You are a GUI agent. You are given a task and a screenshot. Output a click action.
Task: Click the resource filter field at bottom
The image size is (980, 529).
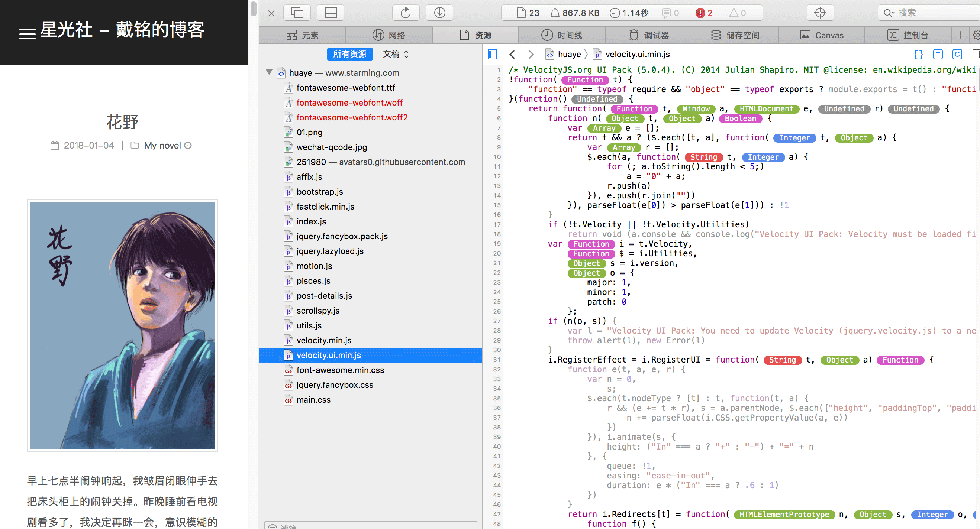click(371, 526)
